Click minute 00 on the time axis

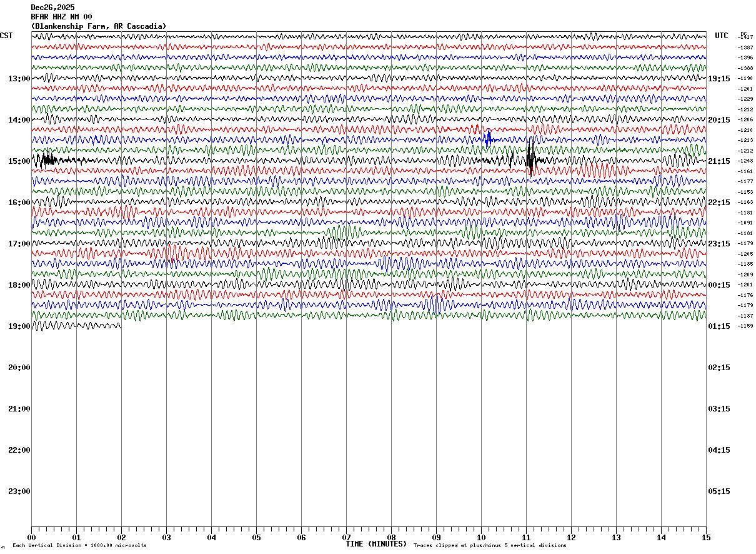click(32, 538)
